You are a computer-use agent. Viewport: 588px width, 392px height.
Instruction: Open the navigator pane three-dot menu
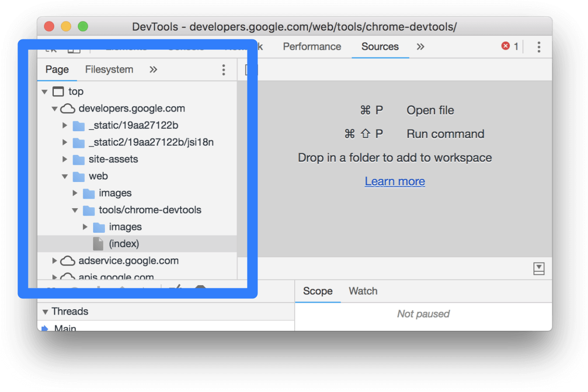(223, 70)
